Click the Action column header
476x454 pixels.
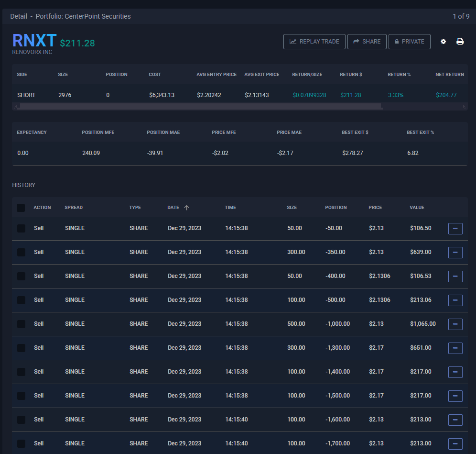[x=42, y=208]
